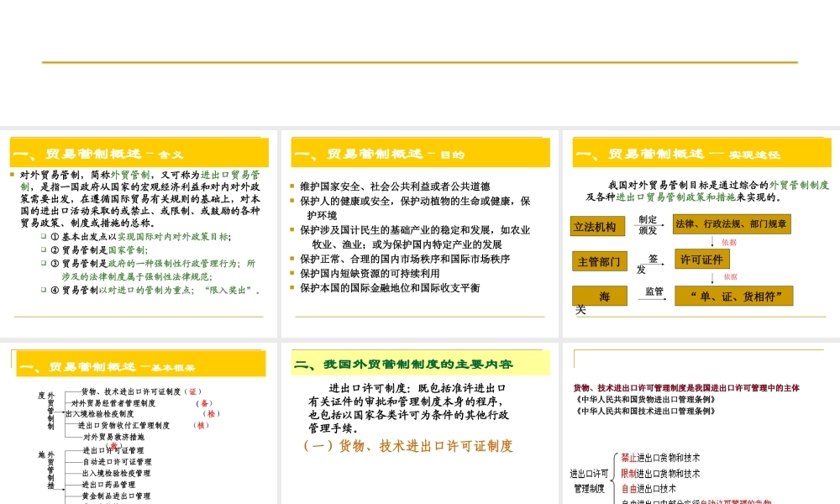Screen dimensions: 840x504
Task: Collapse the 进出口许可管理 list item
Action: click(x=113, y=449)
